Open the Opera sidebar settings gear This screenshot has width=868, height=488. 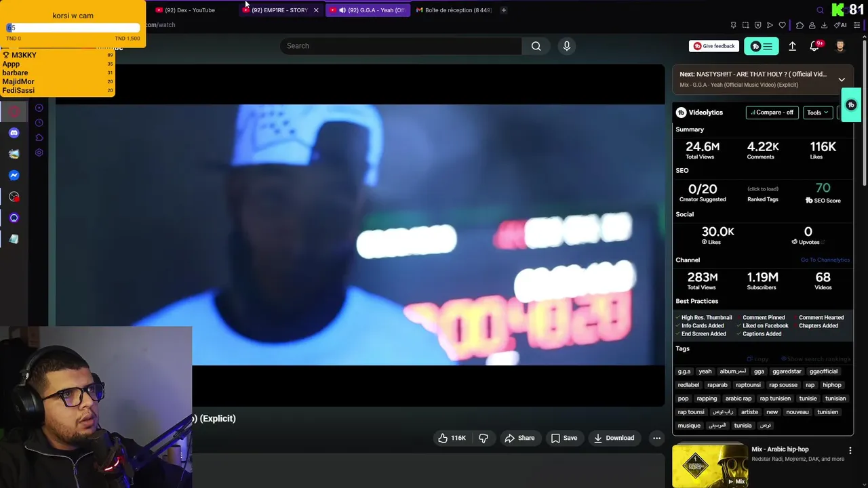click(39, 152)
